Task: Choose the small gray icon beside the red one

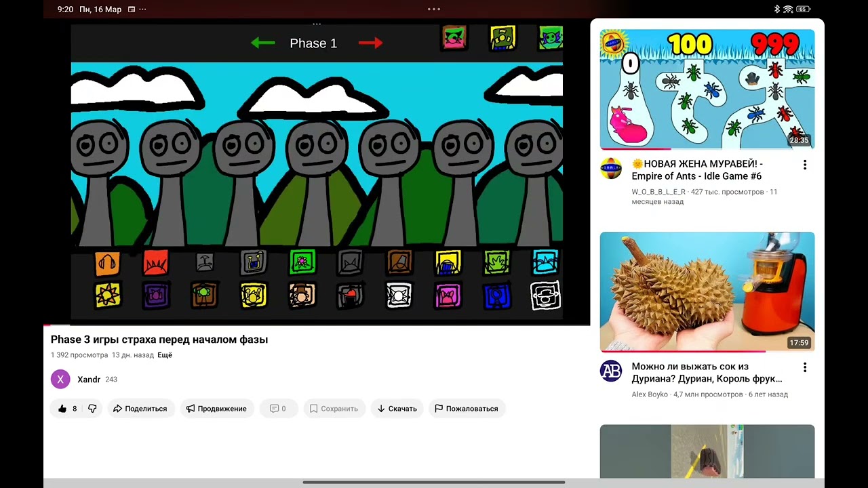Action: [205, 262]
